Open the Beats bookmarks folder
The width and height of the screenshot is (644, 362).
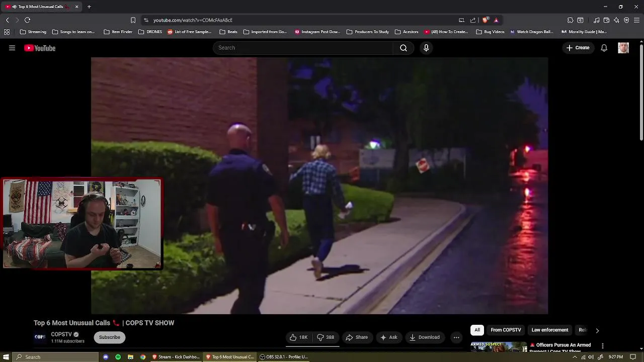tap(228, 32)
